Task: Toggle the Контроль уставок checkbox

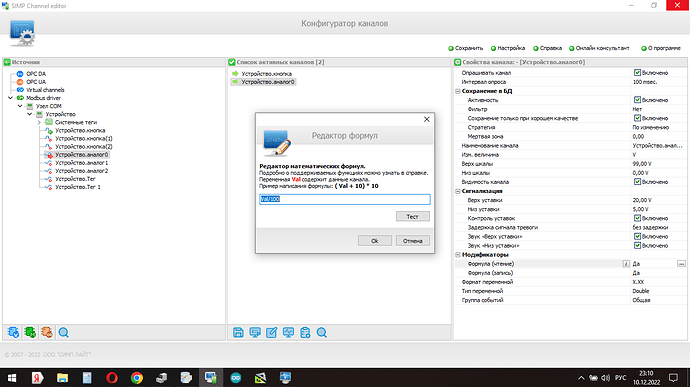Action: pos(637,218)
